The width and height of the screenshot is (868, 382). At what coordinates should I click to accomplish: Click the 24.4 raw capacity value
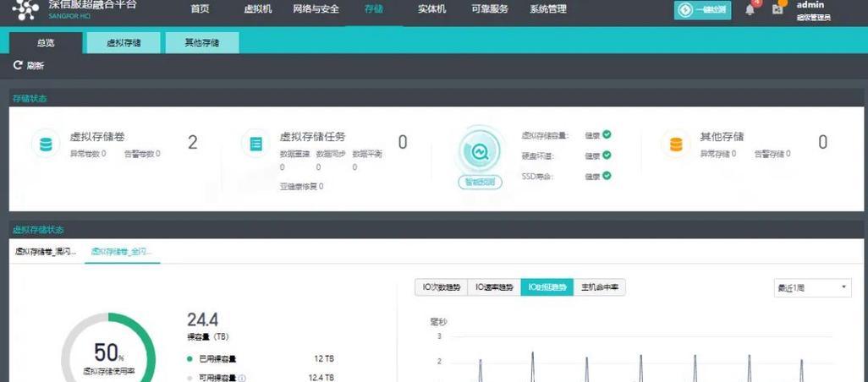click(202, 319)
